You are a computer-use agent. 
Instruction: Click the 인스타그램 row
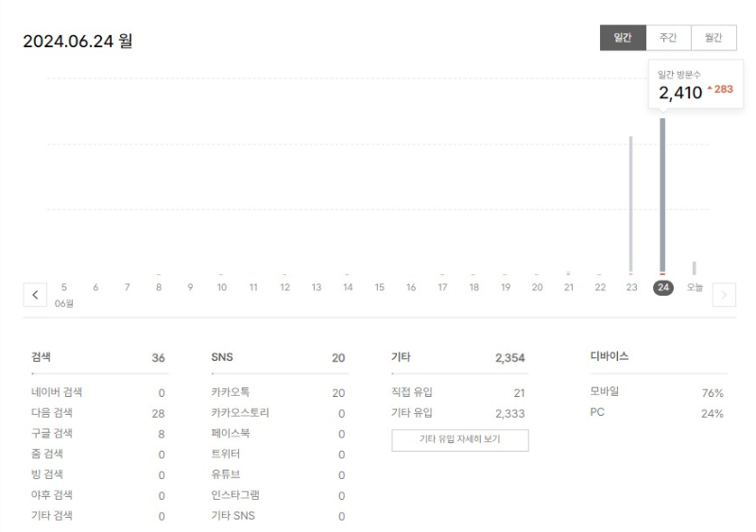click(x=278, y=495)
